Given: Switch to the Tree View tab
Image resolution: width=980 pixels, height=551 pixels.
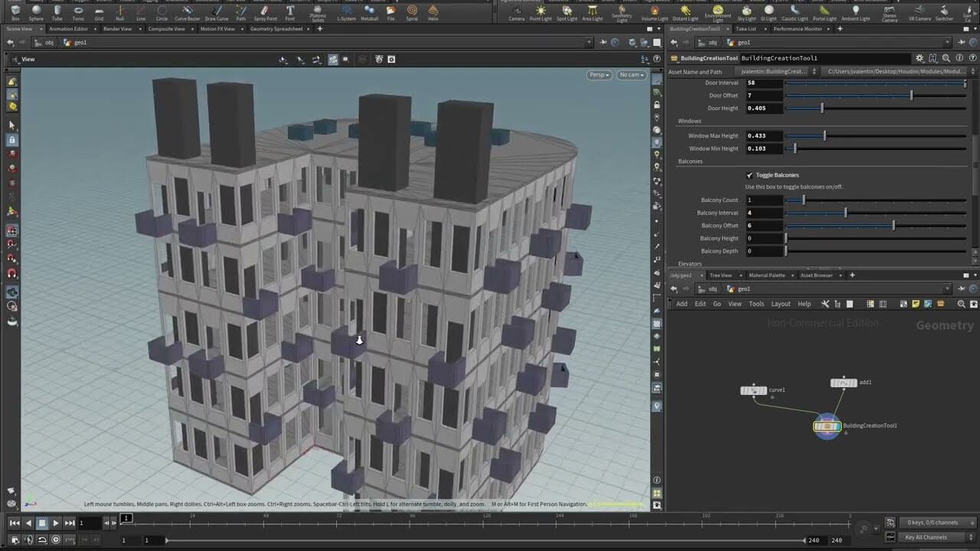Looking at the screenshot, I should coord(720,275).
